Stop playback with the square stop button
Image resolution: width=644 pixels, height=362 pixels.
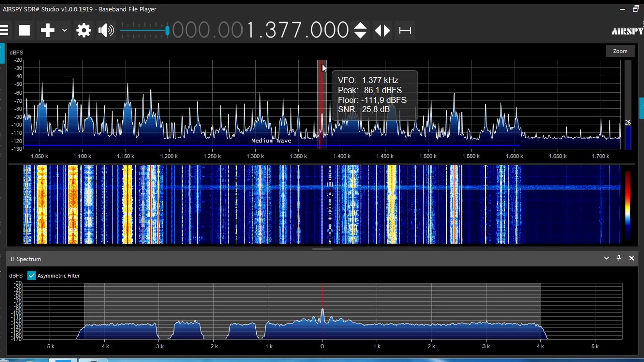[24, 30]
